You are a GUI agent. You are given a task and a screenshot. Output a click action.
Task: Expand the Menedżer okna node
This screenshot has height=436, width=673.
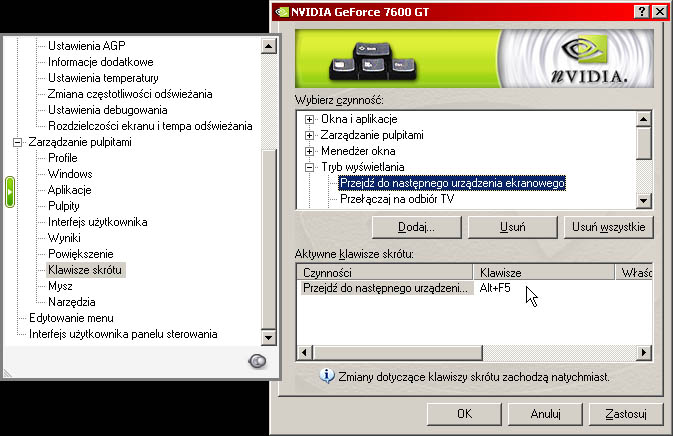[309, 151]
